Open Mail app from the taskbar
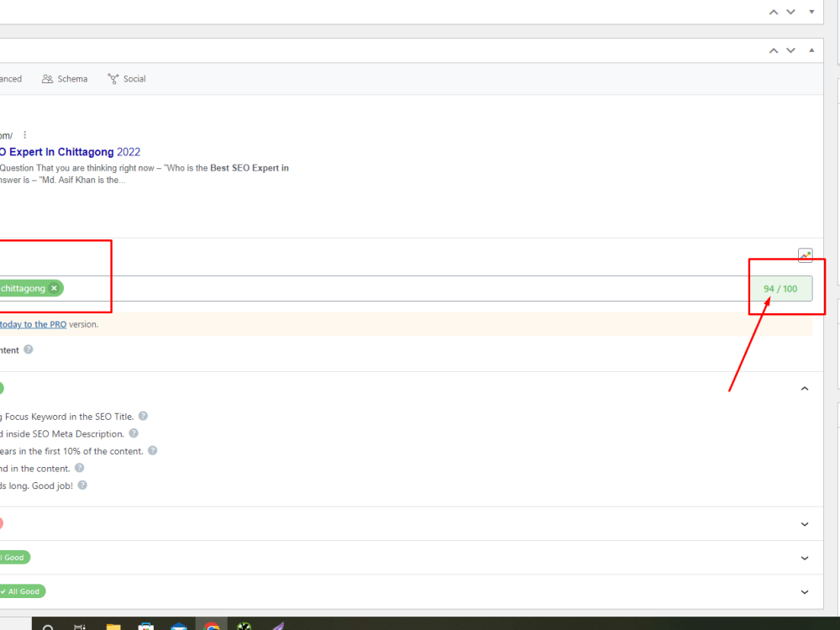The image size is (840, 630). (179, 627)
